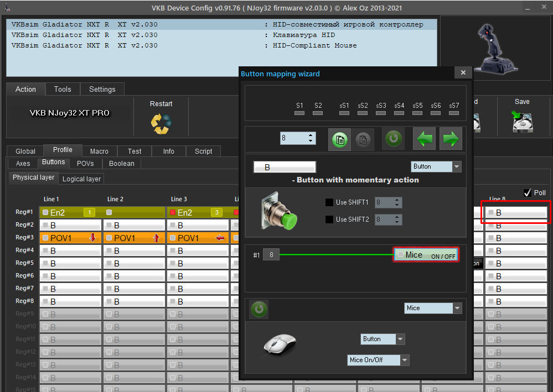Switch to the Macro tab
This screenshot has width=553, height=392.
pos(99,151)
